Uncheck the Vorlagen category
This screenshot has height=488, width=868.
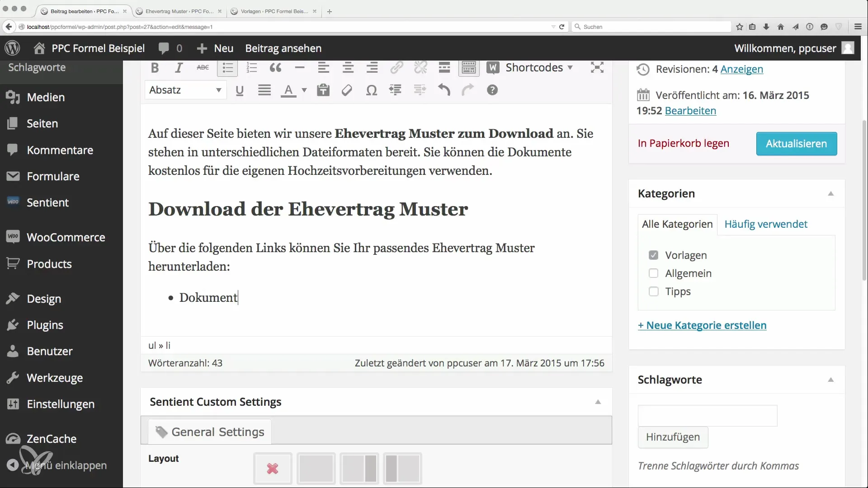coord(653,255)
